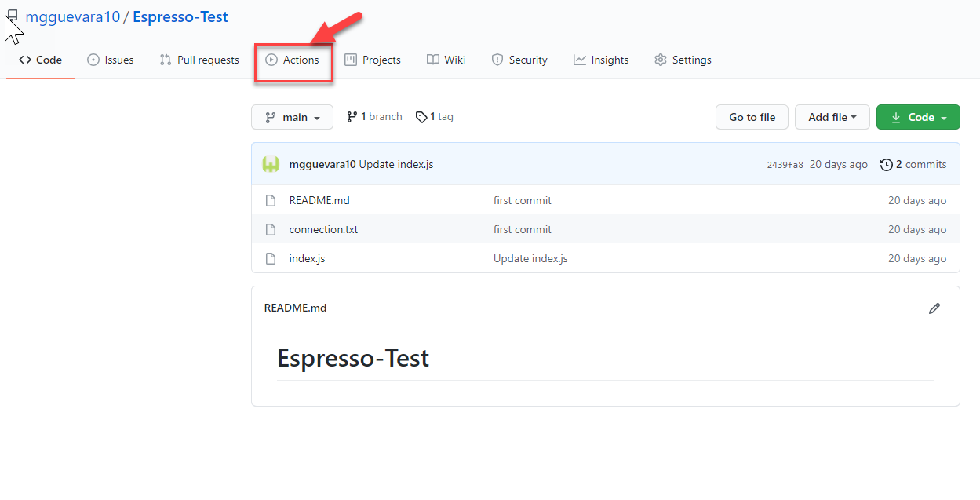Screen dimensions: 980x500
Task: Click the file icon beside README.md
Action: [271, 200]
